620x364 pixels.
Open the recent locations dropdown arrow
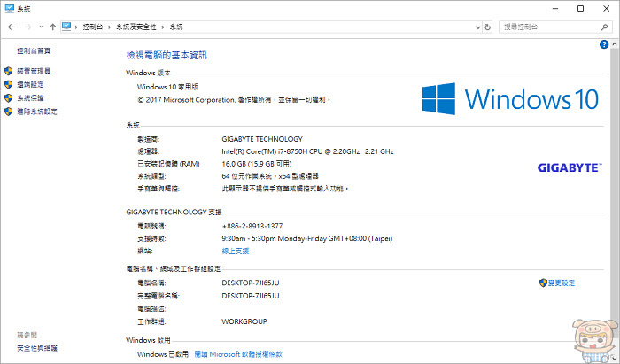tap(41, 27)
